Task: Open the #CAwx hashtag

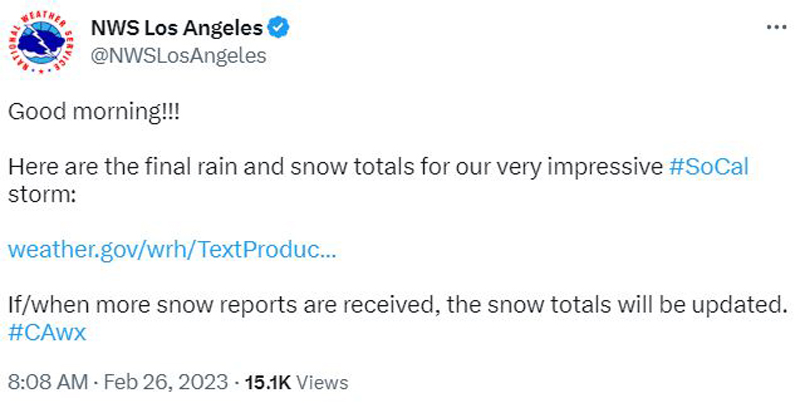Action: click(x=47, y=332)
